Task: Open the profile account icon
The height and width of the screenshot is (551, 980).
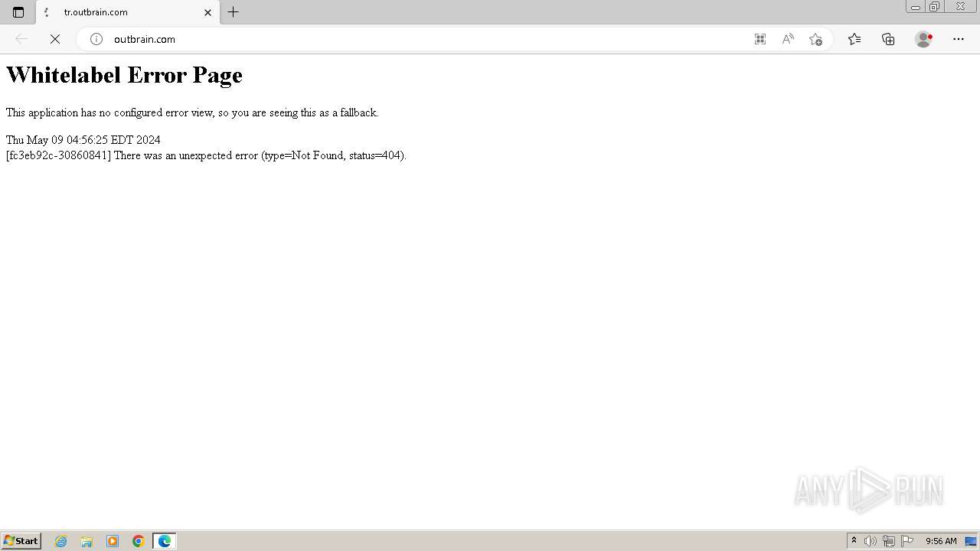Action: pos(924,39)
